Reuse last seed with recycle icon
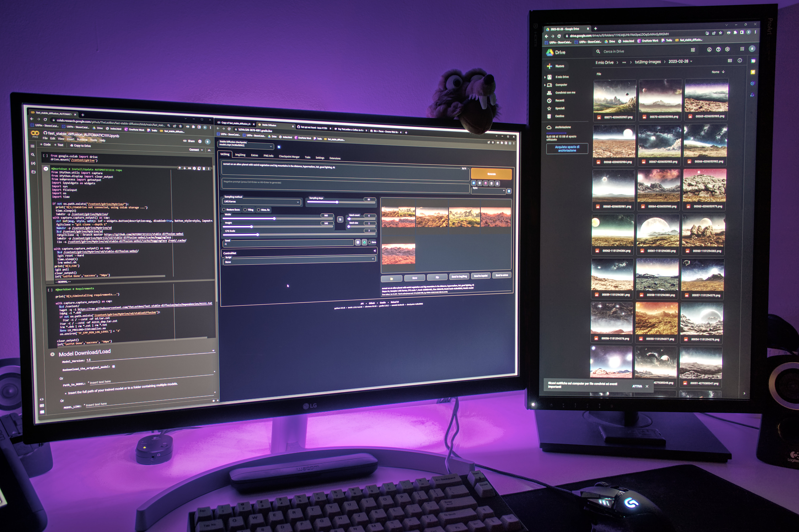The image size is (799, 532). point(364,242)
